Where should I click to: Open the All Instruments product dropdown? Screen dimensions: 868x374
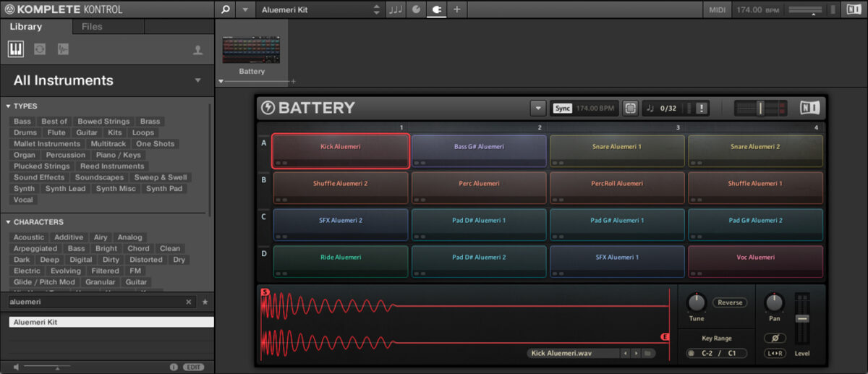tap(198, 80)
